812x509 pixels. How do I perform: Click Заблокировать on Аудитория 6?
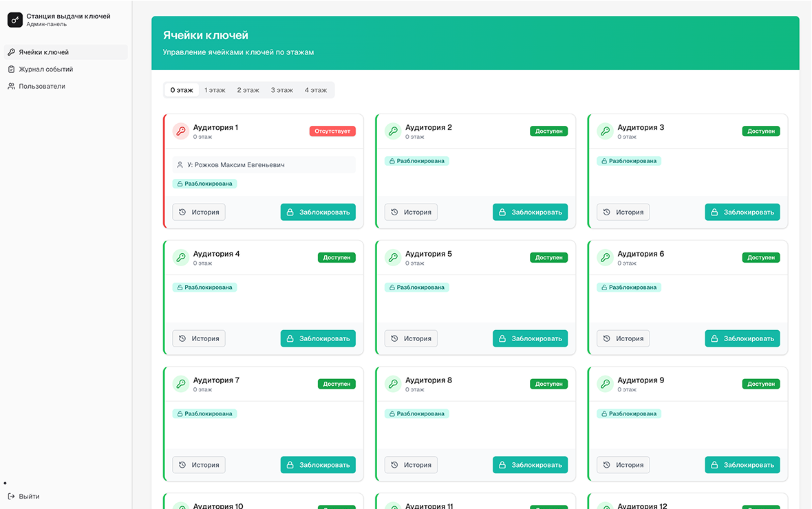[x=742, y=338]
